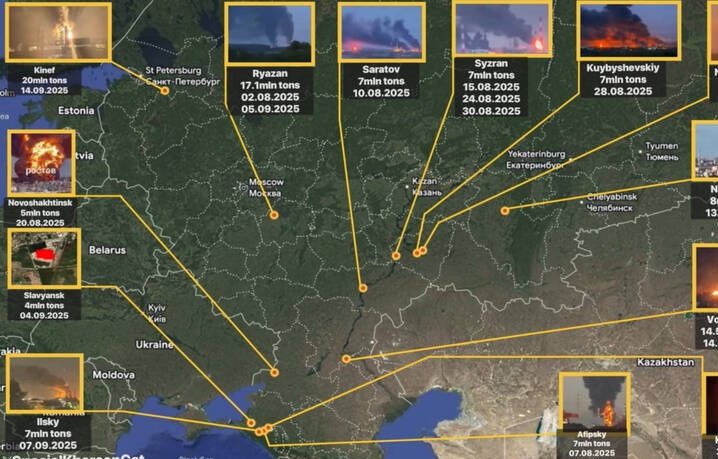Click the Kyiv city label
The image size is (718, 459).
click(x=156, y=311)
